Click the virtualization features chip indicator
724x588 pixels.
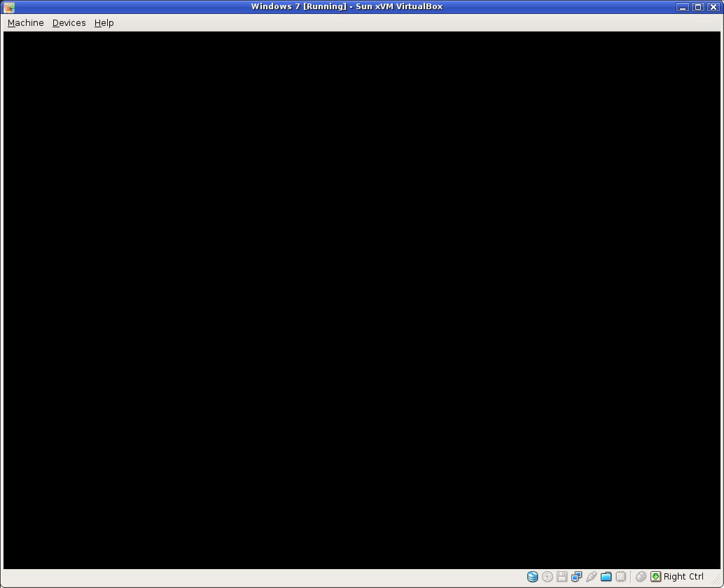point(620,576)
